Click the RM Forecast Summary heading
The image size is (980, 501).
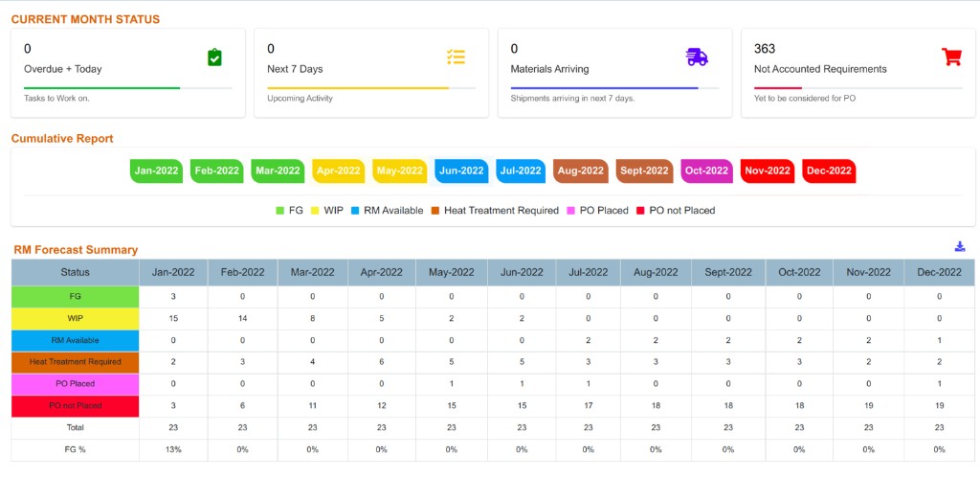coord(76,250)
